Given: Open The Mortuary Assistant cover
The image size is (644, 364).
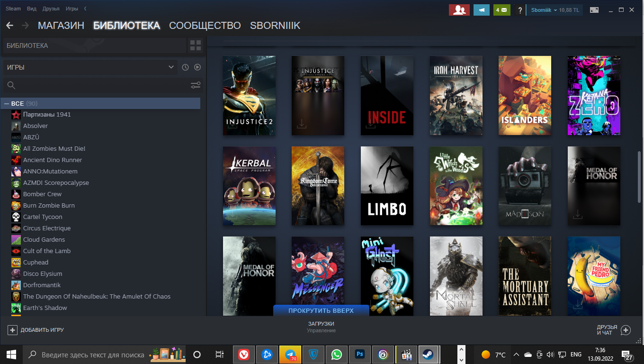Looking at the screenshot, I should tap(525, 276).
